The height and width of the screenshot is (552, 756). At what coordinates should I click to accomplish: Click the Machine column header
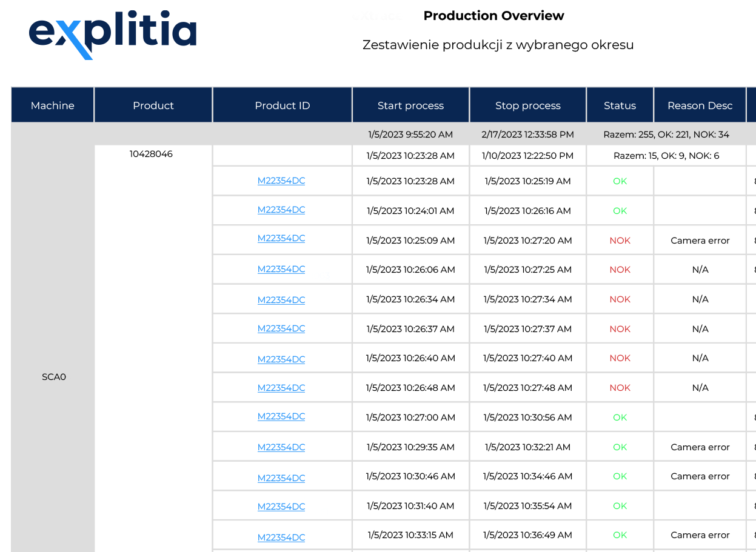53,105
